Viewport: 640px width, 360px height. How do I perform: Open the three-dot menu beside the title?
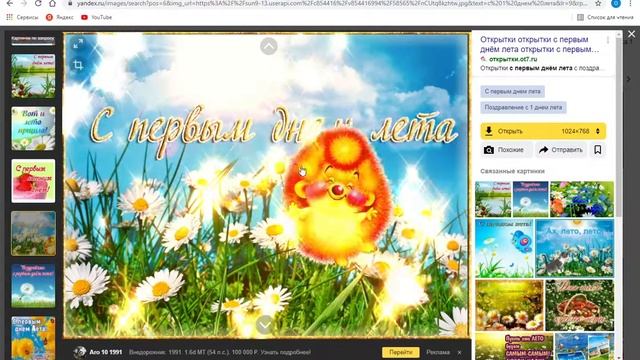(x=608, y=40)
